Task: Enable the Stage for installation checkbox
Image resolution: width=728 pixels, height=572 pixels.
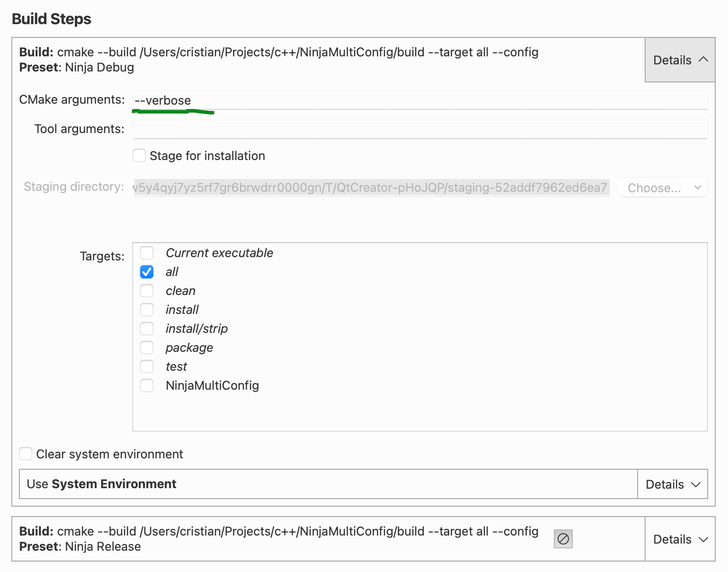Action: click(x=139, y=156)
